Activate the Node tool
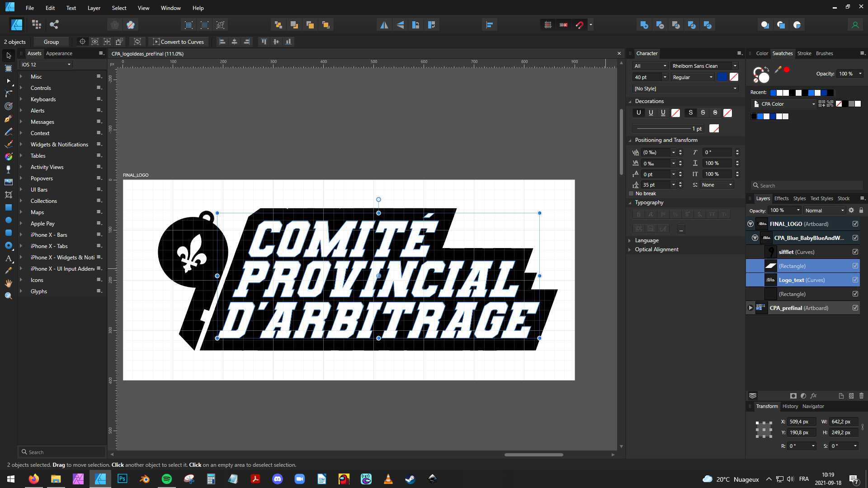Viewport: 868px width, 488px height. 8,81
